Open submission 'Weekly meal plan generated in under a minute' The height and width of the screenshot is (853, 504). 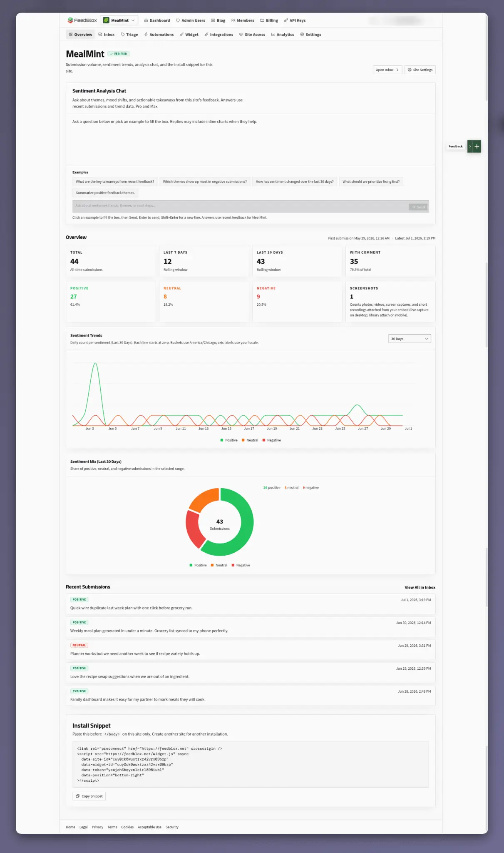pyautogui.click(x=251, y=627)
